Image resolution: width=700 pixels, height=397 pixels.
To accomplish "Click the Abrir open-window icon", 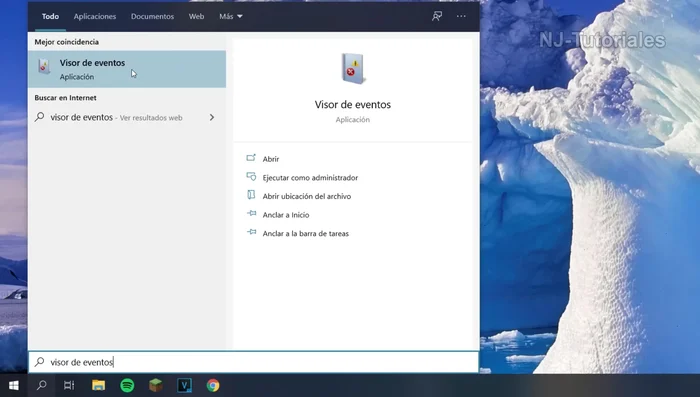I will click(x=251, y=158).
